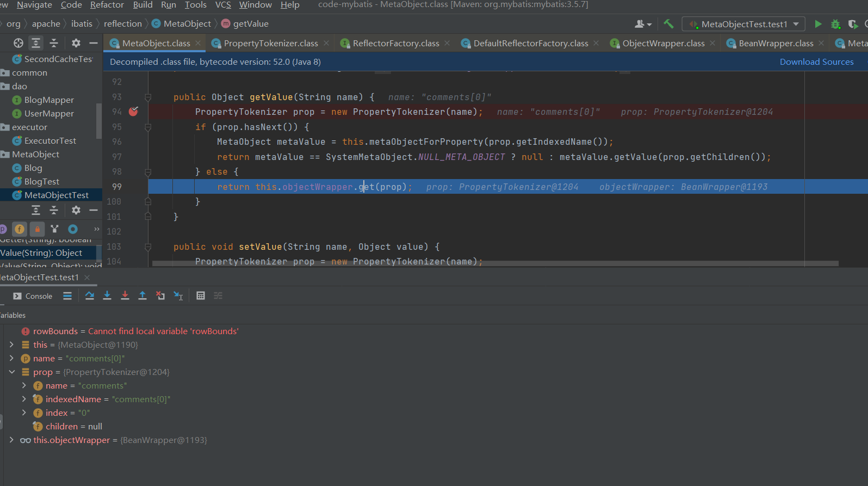Click the Step Into blue arrow icon

(x=107, y=296)
